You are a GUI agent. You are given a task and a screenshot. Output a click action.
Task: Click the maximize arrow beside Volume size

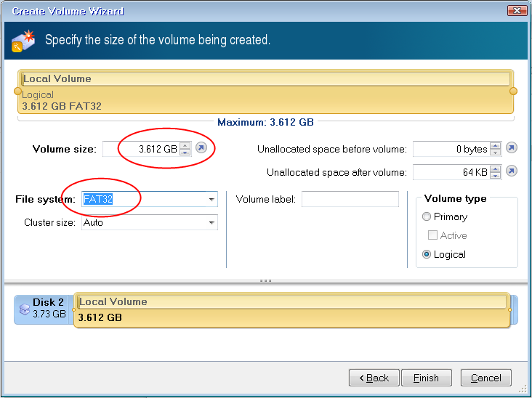click(x=201, y=149)
